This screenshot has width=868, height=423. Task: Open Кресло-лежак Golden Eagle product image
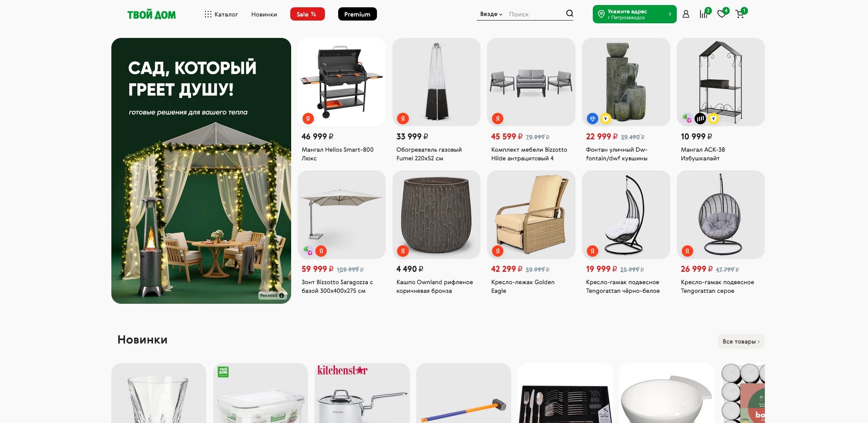tap(531, 215)
